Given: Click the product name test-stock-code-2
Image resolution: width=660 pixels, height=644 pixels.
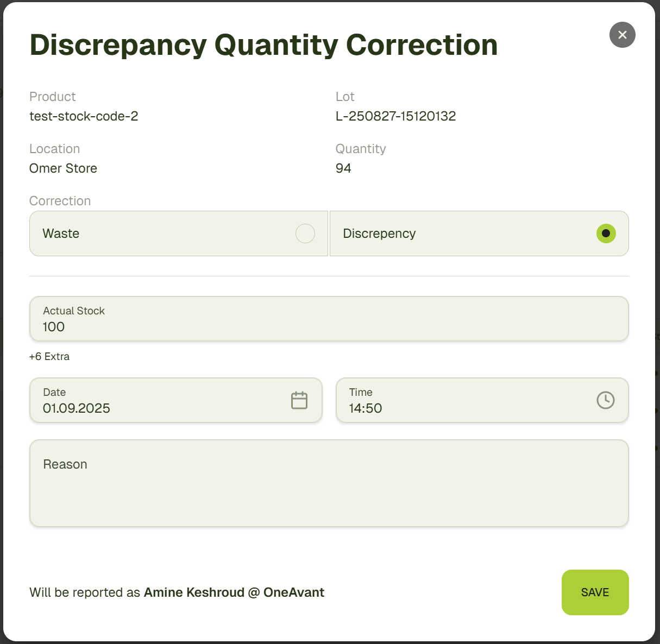Looking at the screenshot, I should pyautogui.click(x=84, y=116).
